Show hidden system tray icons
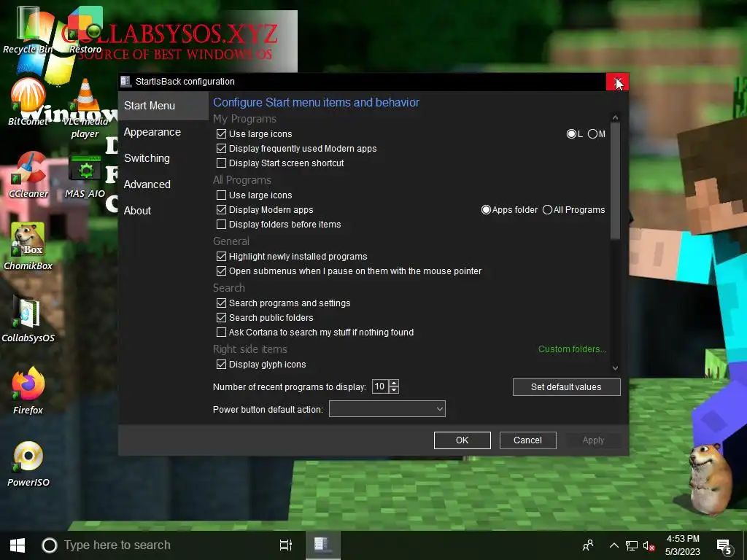The image size is (747, 560). coord(614,545)
